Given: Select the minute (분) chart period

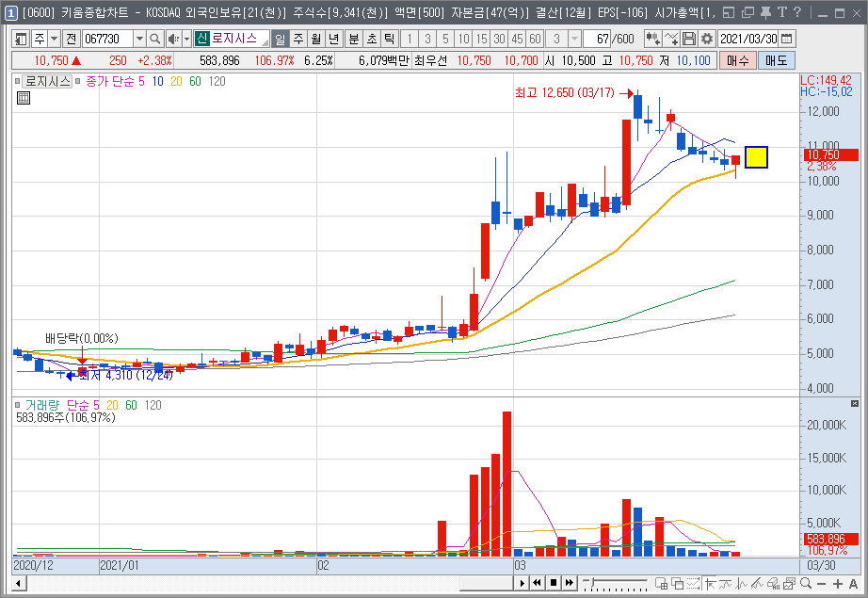Looking at the screenshot, I should coord(354,39).
